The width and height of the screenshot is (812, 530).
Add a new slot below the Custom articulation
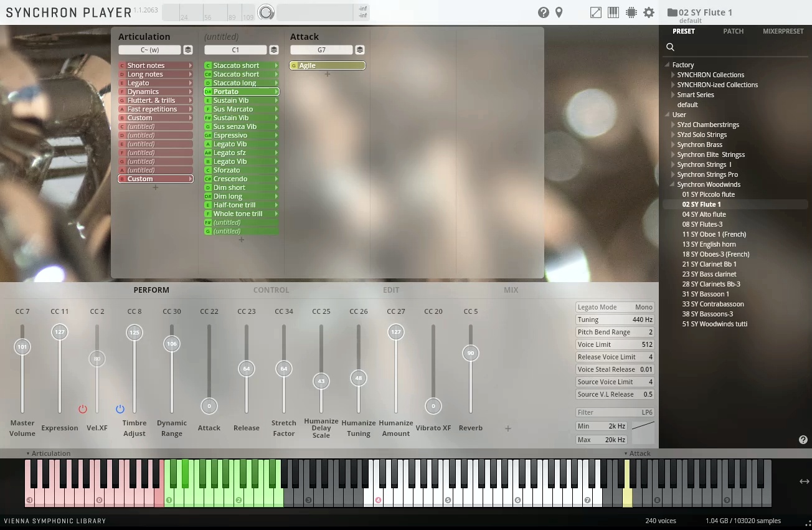(156, 187)
